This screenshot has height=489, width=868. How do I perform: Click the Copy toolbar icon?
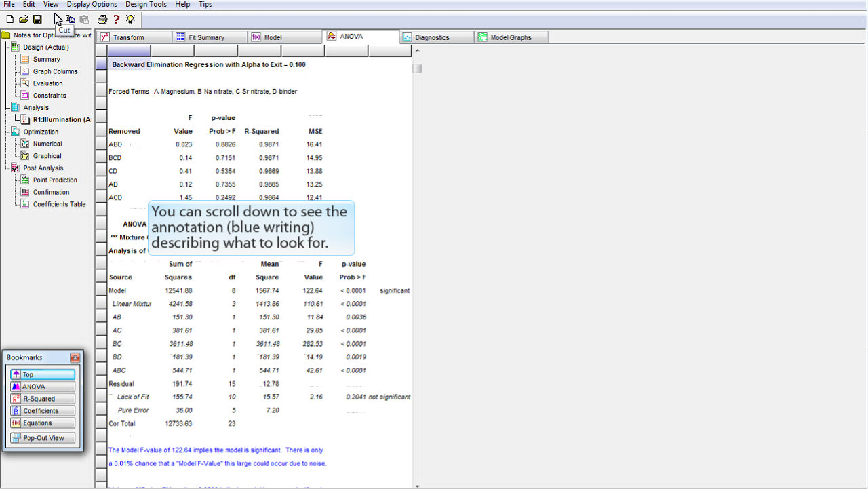(71, 20)
